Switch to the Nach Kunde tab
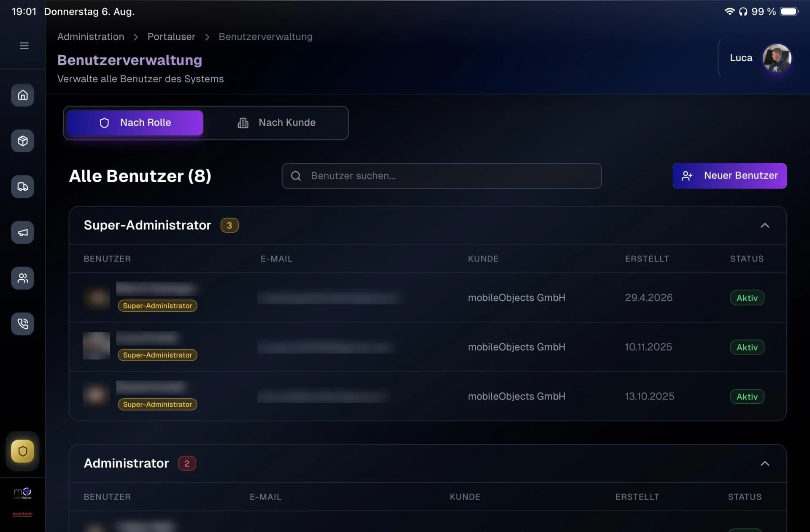The image size is (810, 532). point(276,123)
